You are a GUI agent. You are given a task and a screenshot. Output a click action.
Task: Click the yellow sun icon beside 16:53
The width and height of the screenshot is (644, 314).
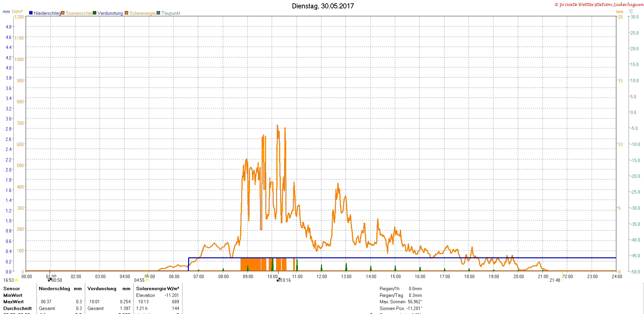pyautogui.click(x=16, y=280)
